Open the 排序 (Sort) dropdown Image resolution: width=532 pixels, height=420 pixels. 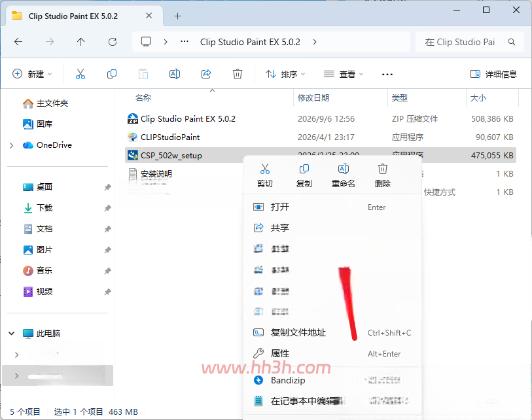pos(285,74)
